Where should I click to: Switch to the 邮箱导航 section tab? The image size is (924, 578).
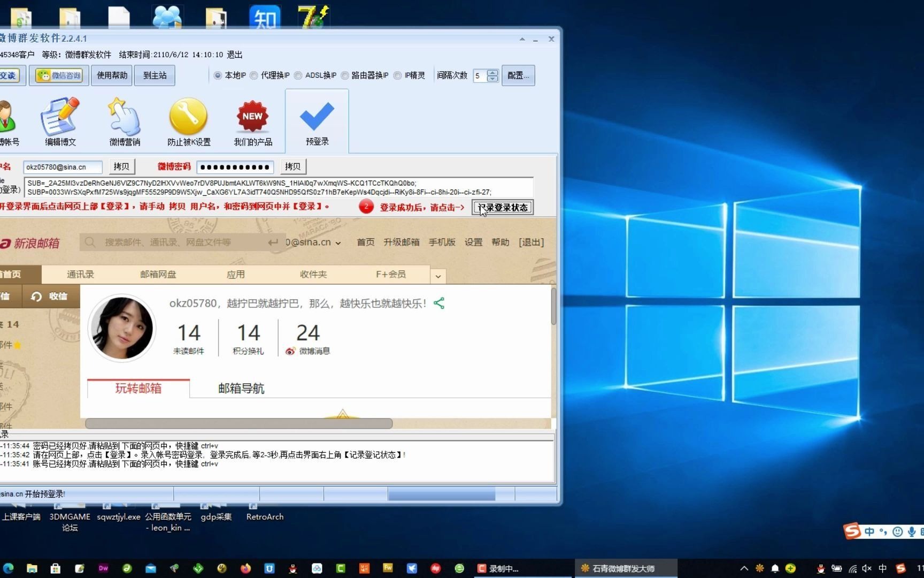click(x=241, y=388)
